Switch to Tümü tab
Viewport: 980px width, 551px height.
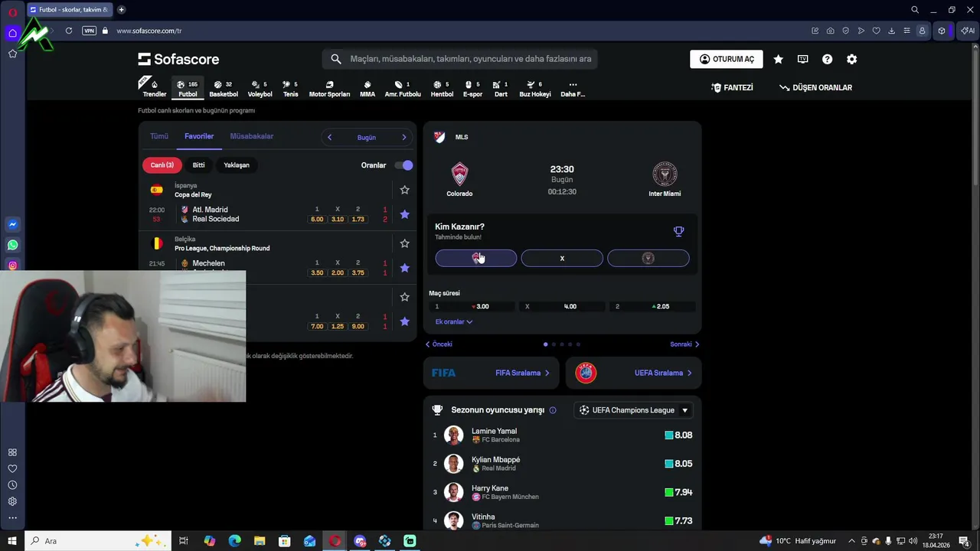[x=159, y=136]
